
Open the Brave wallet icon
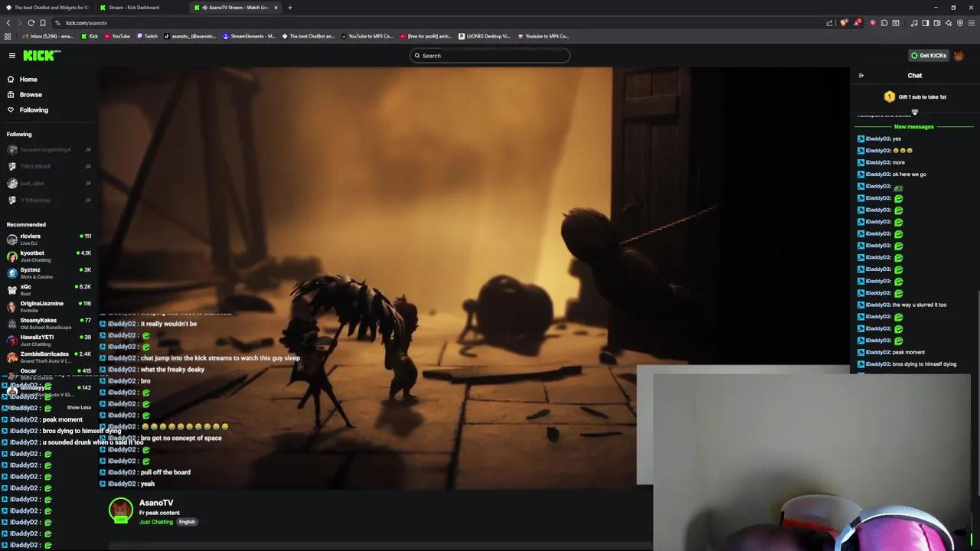coord(936,23)
